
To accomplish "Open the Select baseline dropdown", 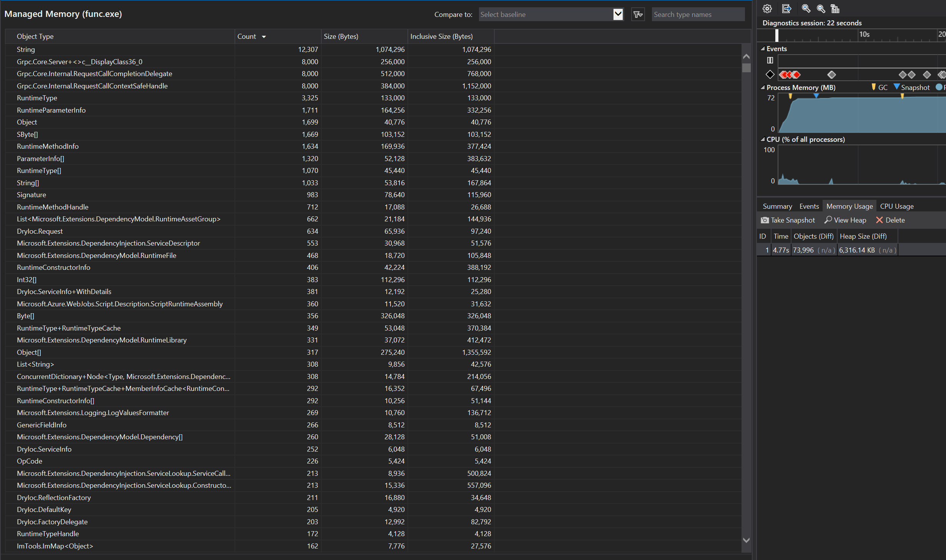I will (x=618, y=14).
